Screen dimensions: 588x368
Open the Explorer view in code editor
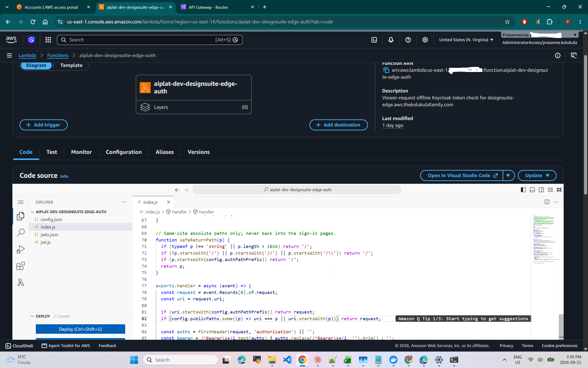click(21, 216)
